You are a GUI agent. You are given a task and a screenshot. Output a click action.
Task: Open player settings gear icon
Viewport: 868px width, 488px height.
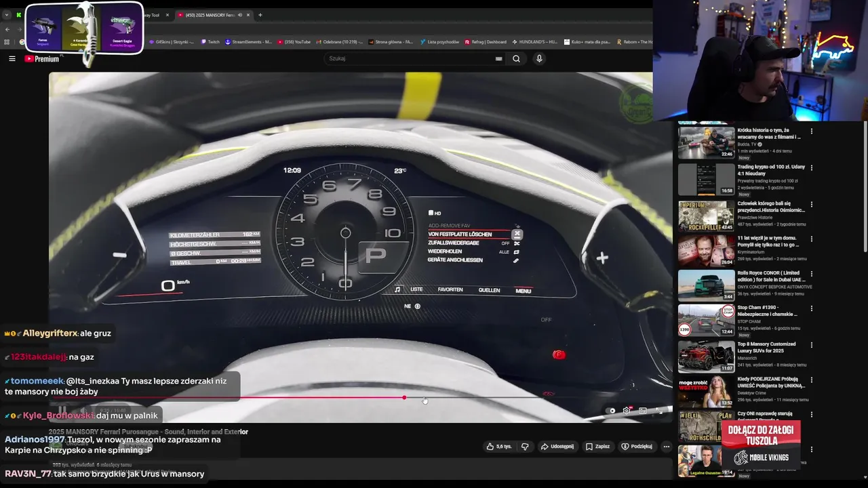coord(627,411)
